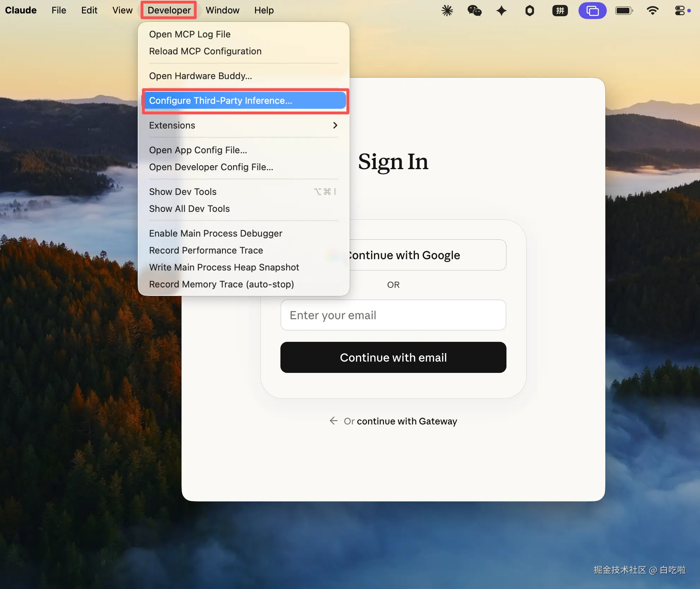The image size is (700, 589).
Task: Click the Claude starburst menu bar icon
Action: (447, 11)
